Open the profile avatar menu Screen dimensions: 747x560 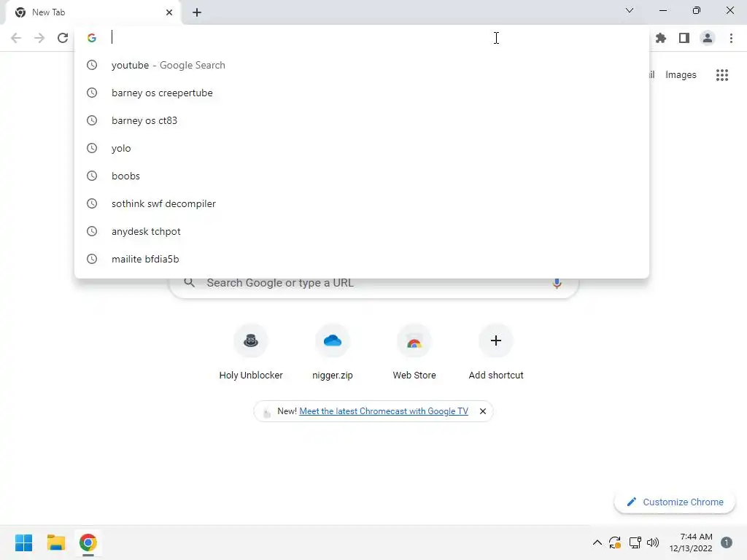click(x=708, y=38)
